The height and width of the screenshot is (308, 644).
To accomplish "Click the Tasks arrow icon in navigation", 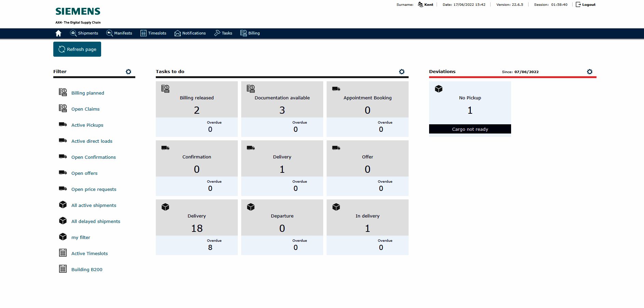I will [217, 33].
